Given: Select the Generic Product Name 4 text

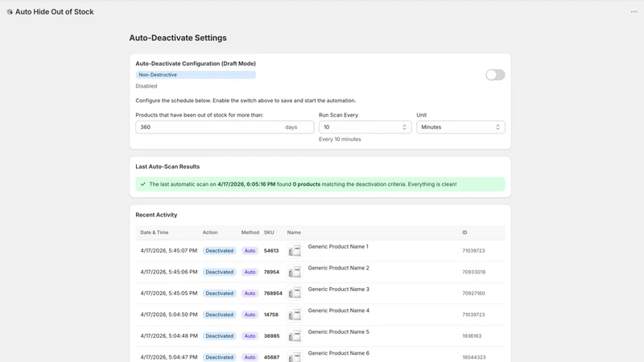Looking at the screenshot, I should (x=338, y=311).
